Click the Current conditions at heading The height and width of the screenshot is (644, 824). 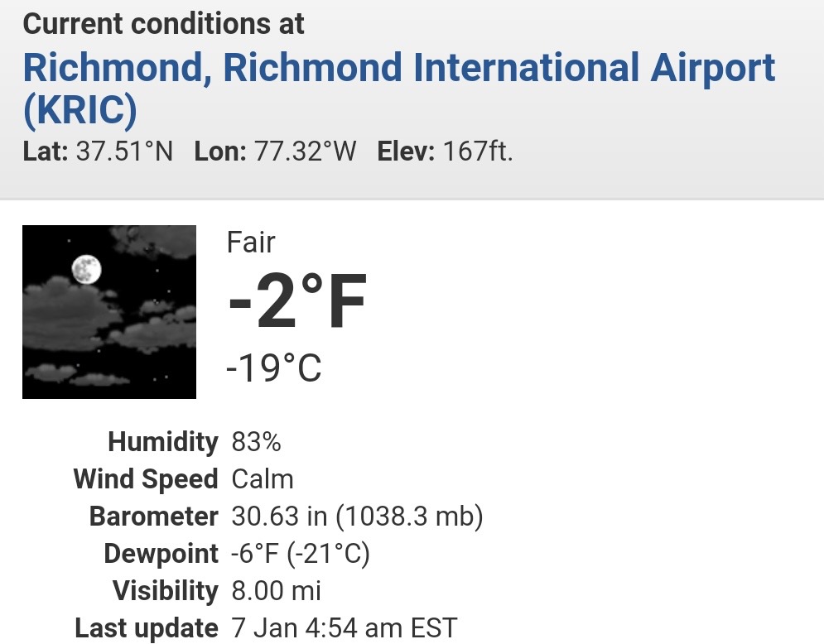coord(163,24)
